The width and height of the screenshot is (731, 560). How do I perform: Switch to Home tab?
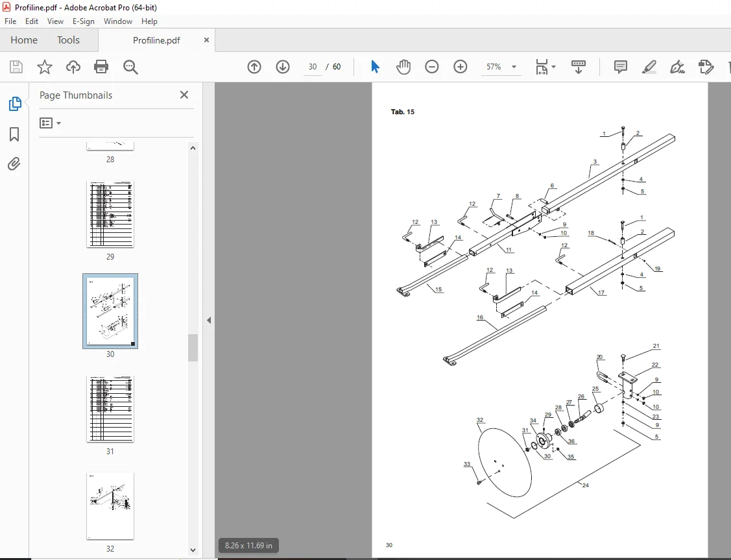coord(24,40)
